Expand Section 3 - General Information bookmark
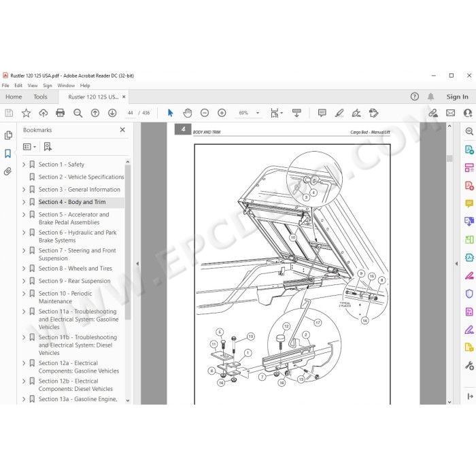 click(x=24, y=190)
